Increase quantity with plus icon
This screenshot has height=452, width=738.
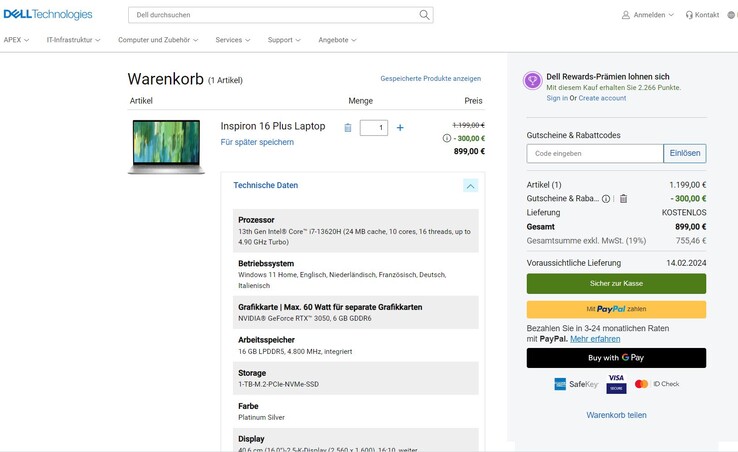[400, 128]
